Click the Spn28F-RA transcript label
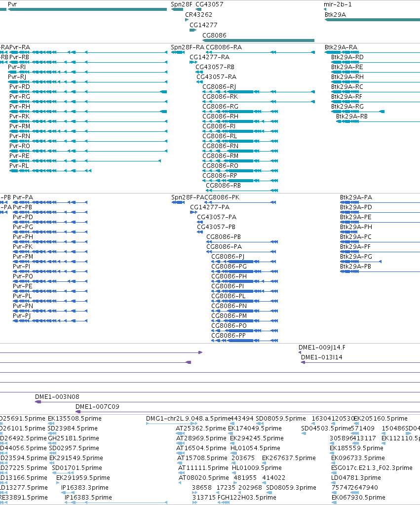Screen dimensions: 420x505 click(x=188, y=47)
